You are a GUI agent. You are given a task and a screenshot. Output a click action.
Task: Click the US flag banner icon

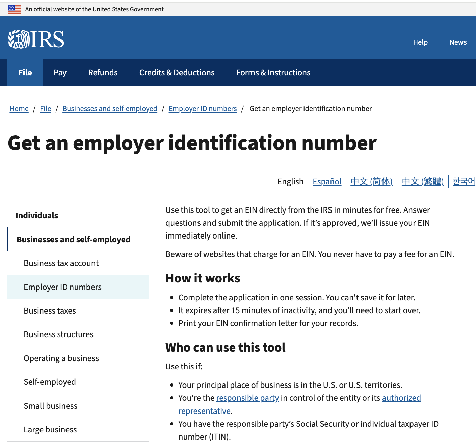pos(15,9)
